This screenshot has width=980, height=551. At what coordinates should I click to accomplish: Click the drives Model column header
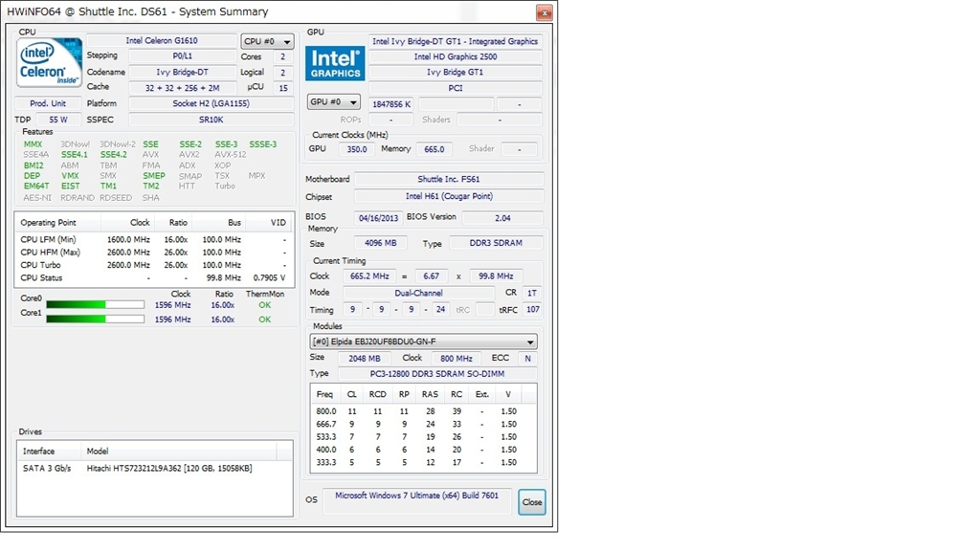(x=179, y=452)
